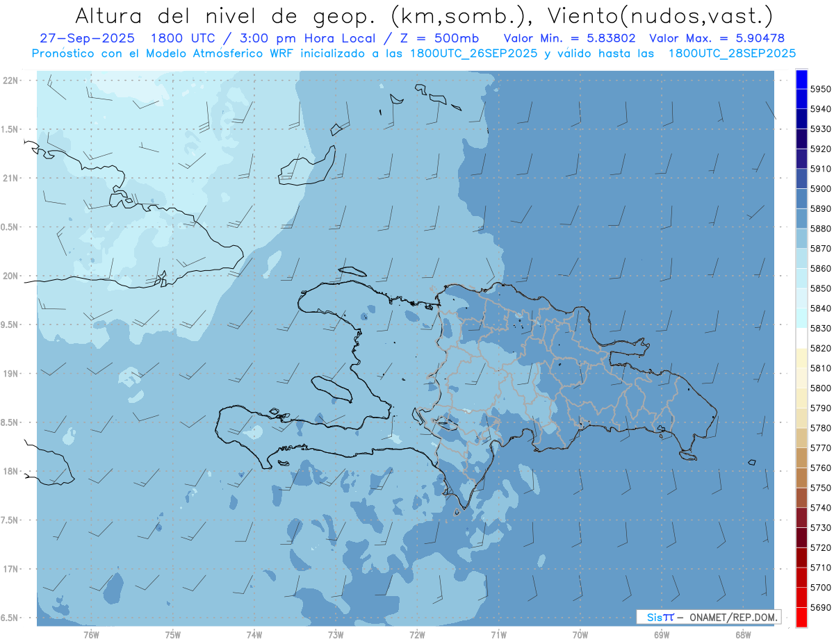
Task: Click the valid-until time "1800UTC_28SEP2025"
Action: pyautogui.click(x=732, y=53)
